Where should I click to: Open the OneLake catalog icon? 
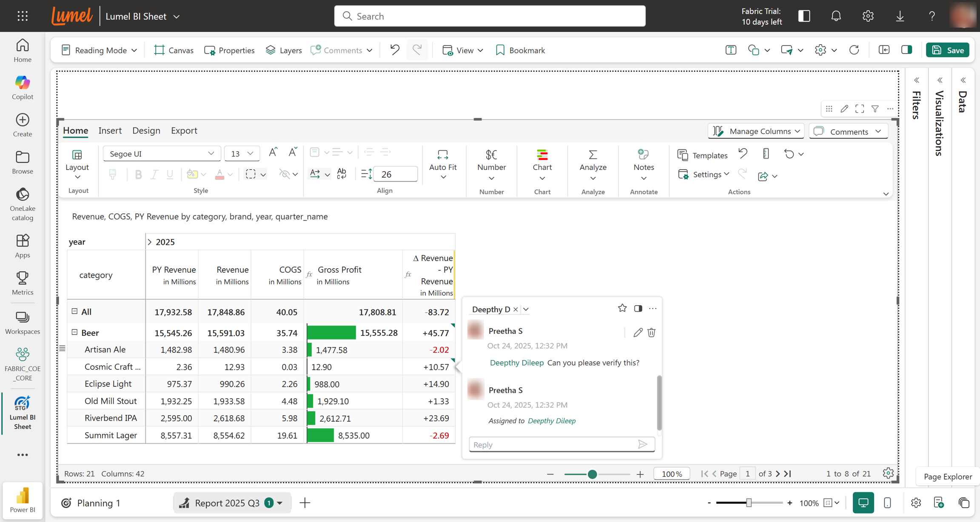point(23,204)
